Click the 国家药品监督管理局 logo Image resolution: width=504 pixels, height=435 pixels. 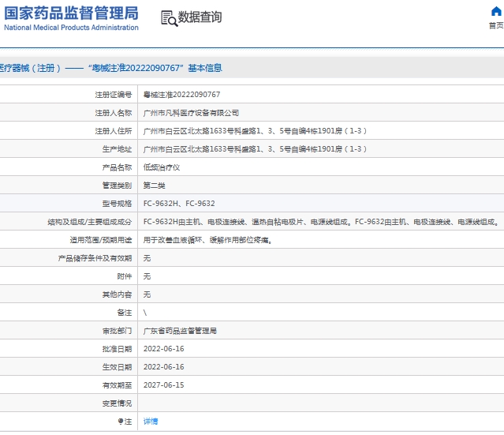tap(71, 18)
